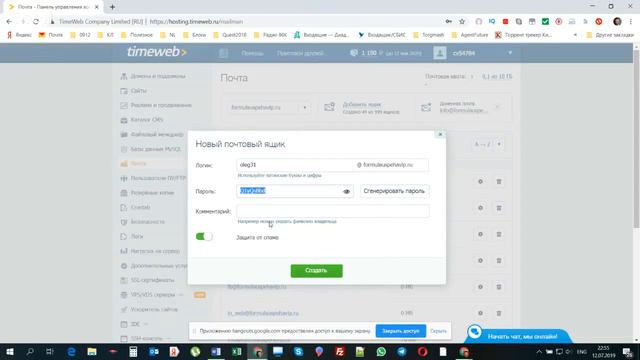Open Базы данных MySQL in sidebar
The width and height of the screenshot is (640, 360).
pyautogui.click(x=156, y=149)
